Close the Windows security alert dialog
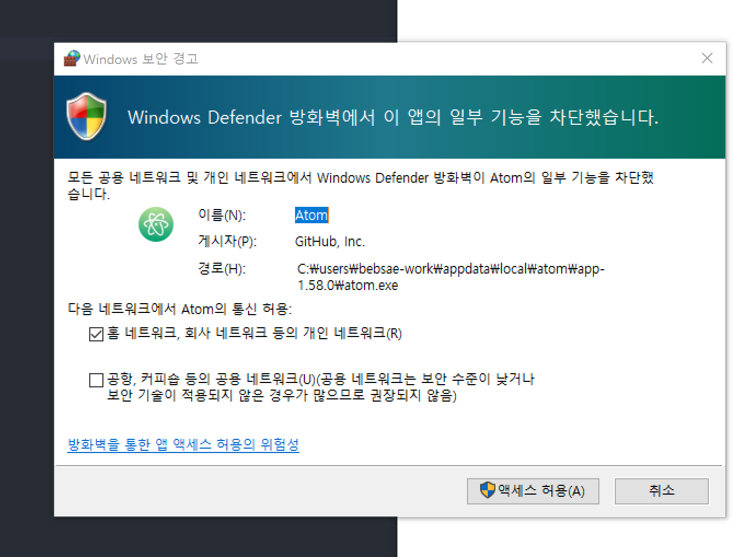This screenshot has width=756, height=557. (707, 58)
